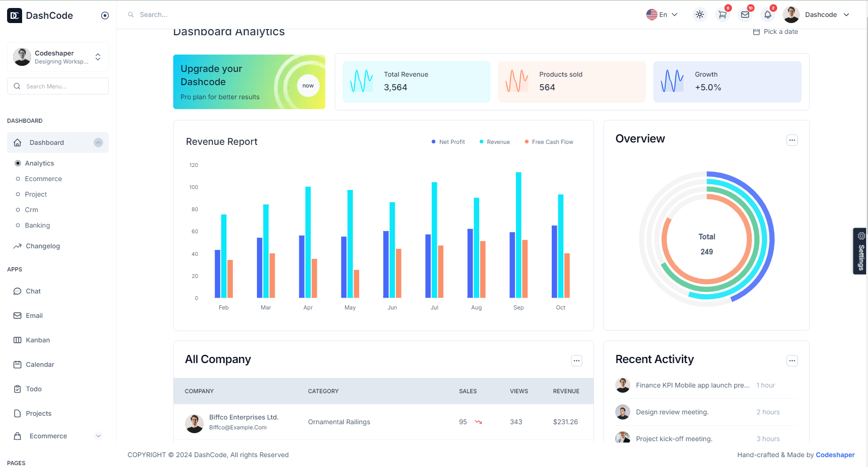Open the Kanban app
This screenshot has width=868, height=467.
38,340
